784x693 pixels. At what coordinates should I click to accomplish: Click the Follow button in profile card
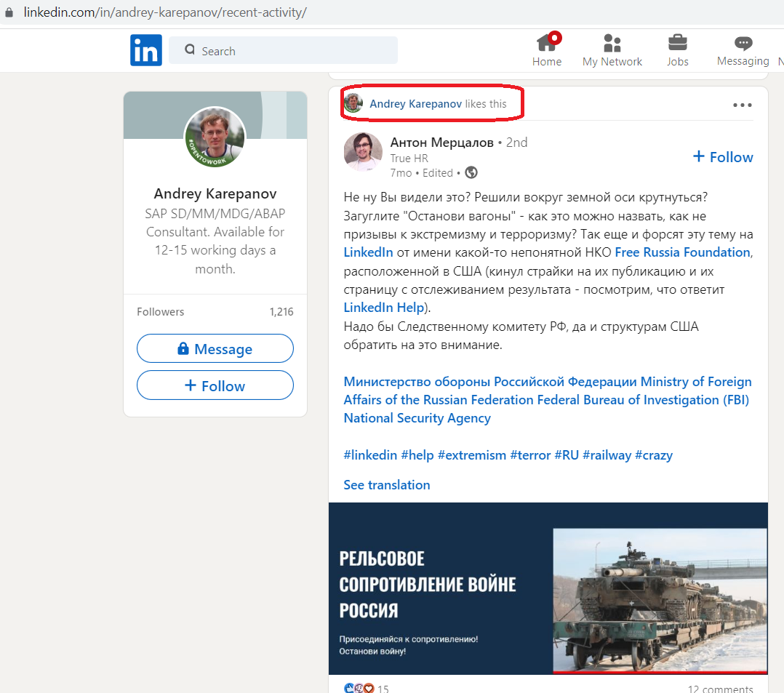pyautogui.click(x=215, y=385)
